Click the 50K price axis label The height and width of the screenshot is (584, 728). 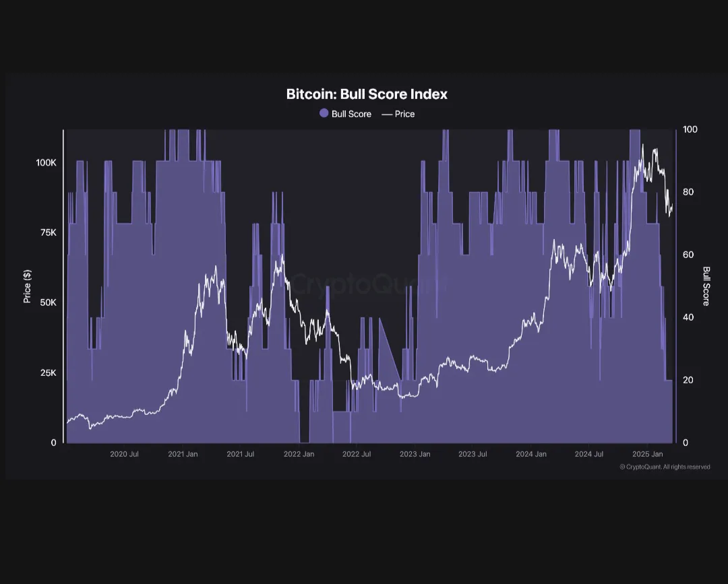(x=49, y=303)
